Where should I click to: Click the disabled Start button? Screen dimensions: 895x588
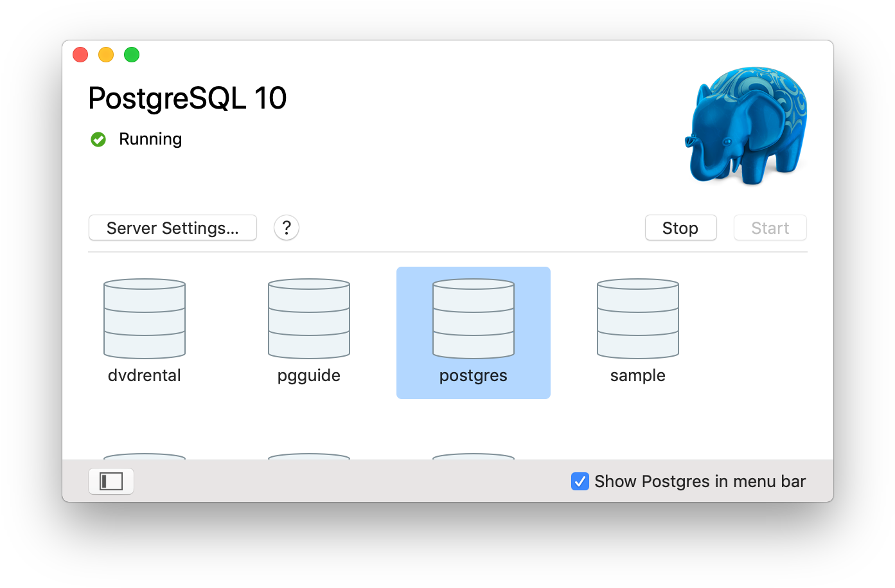[x=770, y=227]
